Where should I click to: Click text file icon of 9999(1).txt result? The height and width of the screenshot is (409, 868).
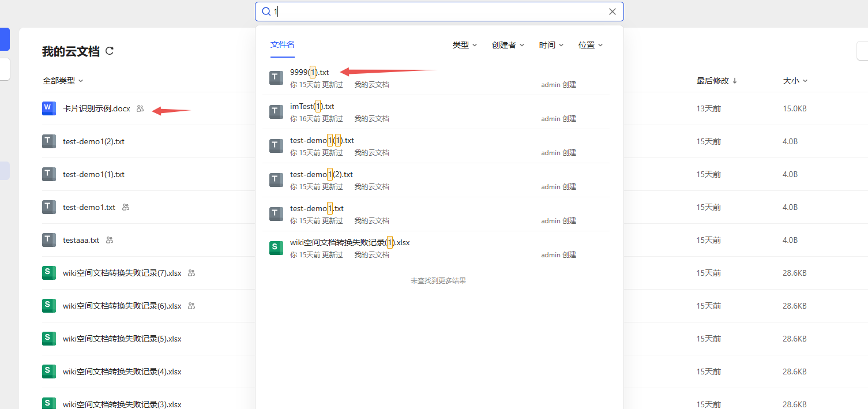click(x=276, y=78)
